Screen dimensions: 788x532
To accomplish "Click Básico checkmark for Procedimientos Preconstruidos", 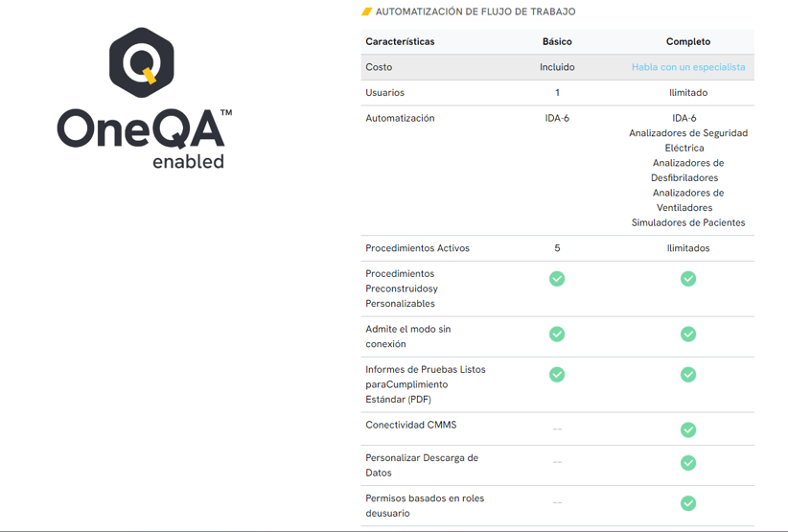I will [x=557, y=279].
